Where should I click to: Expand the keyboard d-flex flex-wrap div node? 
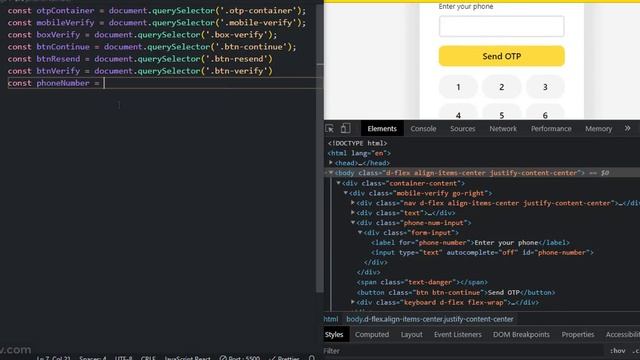coord(353,302)
